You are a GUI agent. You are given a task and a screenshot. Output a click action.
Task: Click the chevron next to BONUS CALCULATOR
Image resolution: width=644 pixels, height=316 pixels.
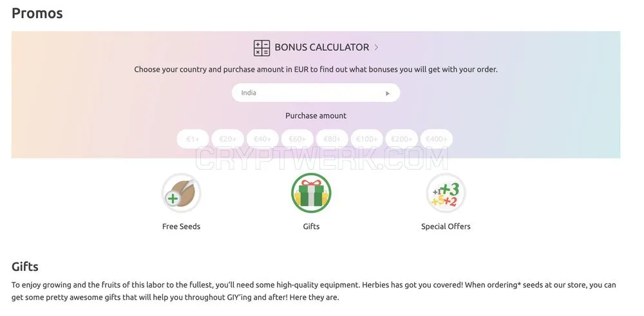[376, 47]
